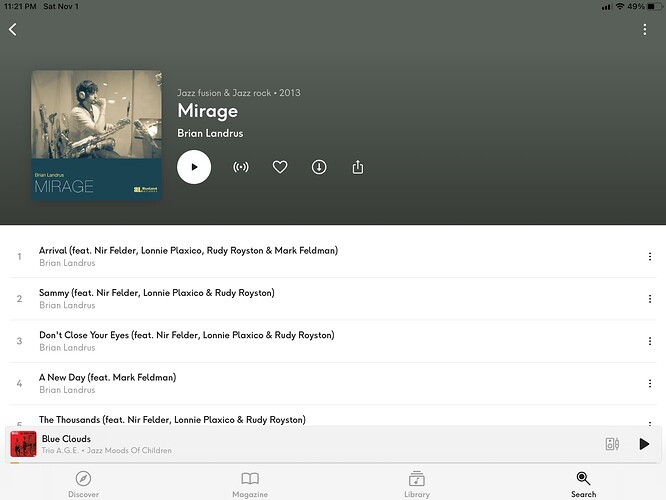This screenshot has height=500, width=666.
Task: Favorite the Mirage album with the heart
Action: [x=280, y=167]
